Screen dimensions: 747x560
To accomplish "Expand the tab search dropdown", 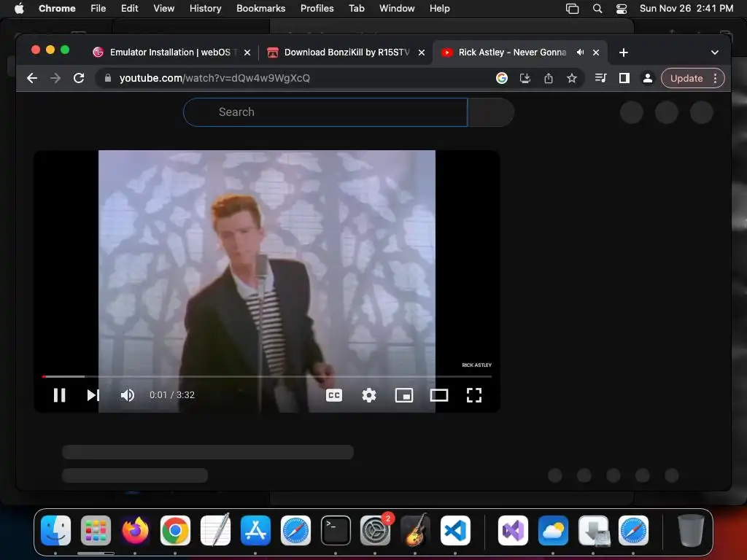I will 715,52.
